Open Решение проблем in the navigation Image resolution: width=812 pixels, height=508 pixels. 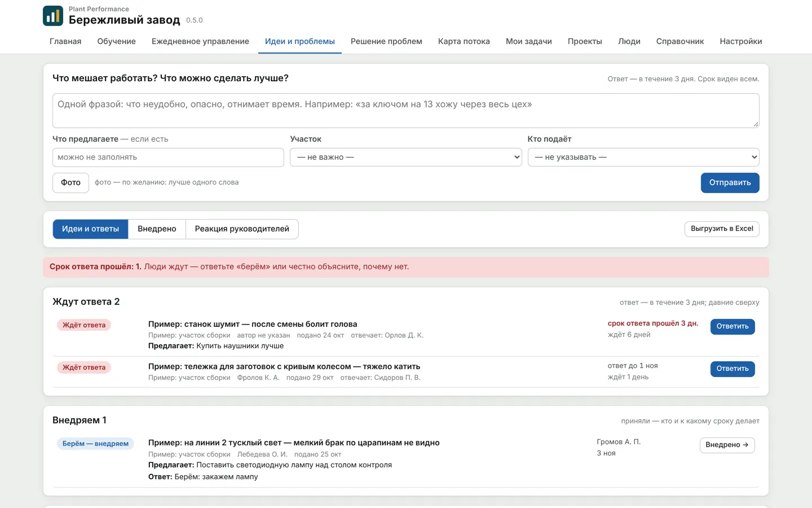click(386, 41)
